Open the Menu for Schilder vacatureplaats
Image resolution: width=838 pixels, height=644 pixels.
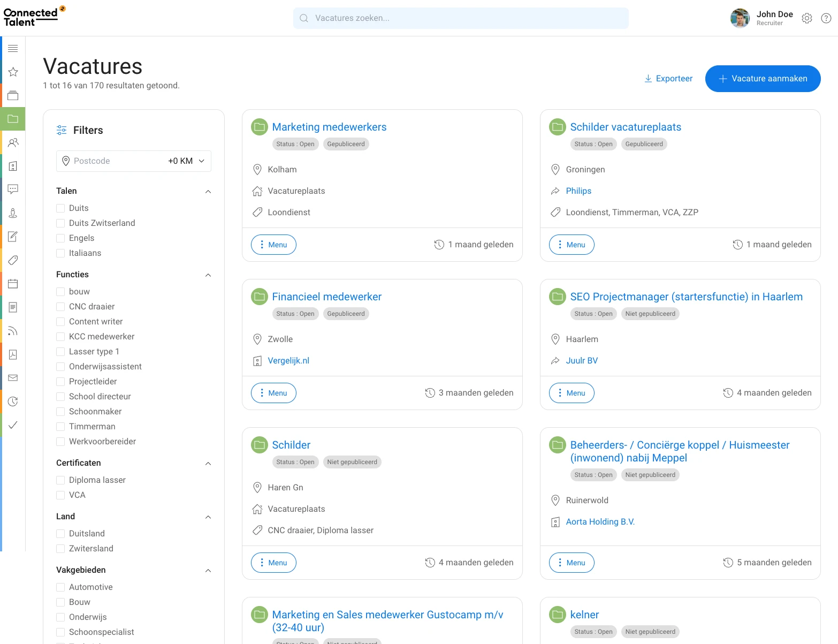(x=571, y=245)
